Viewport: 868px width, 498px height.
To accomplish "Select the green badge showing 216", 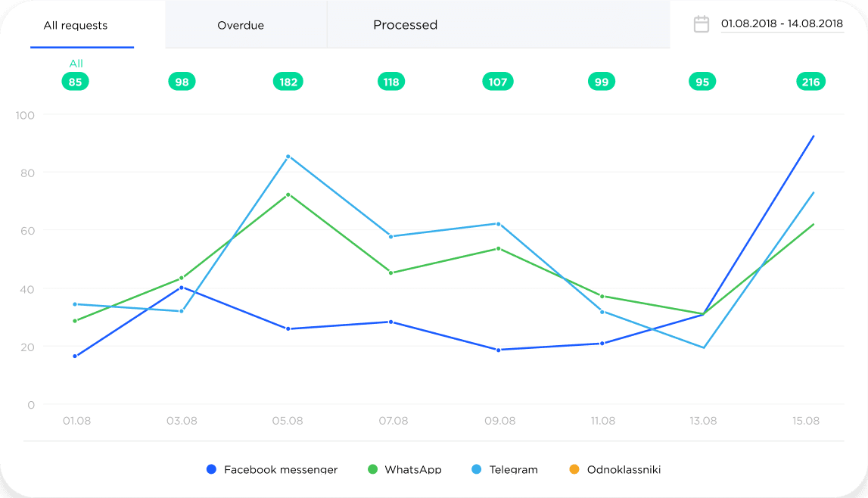I will pos(810,81).
